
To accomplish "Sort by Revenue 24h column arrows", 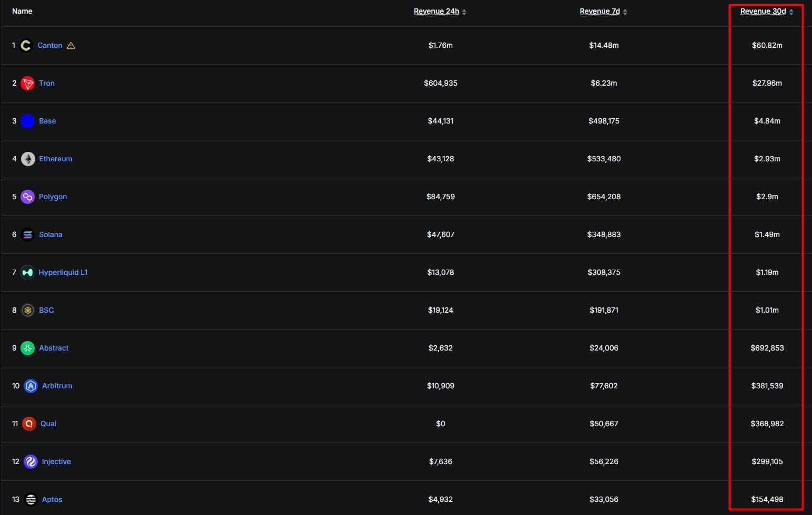I will click(464, 12).
